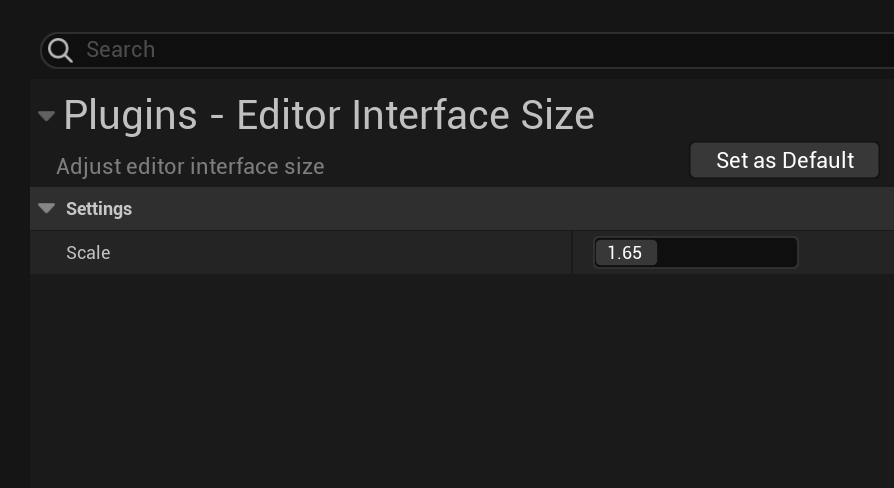Click the Scale row right of the value box
The width and height of the screenshot is (894, 488).
point(845,253)
